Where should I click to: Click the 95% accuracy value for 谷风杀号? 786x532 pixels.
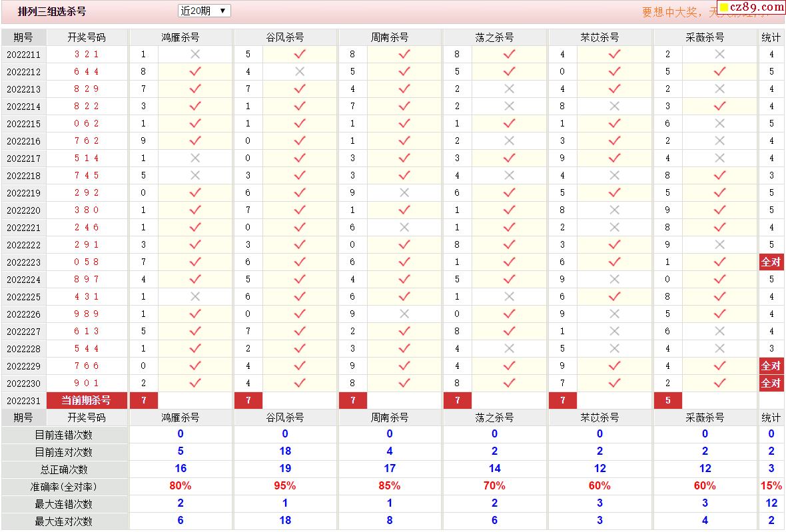point(284,485)
